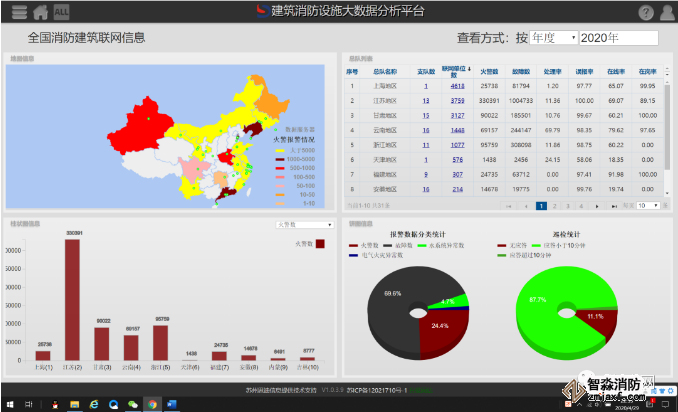
Task: Click the 4618 link for 上海地区
Action: (457, 86)
